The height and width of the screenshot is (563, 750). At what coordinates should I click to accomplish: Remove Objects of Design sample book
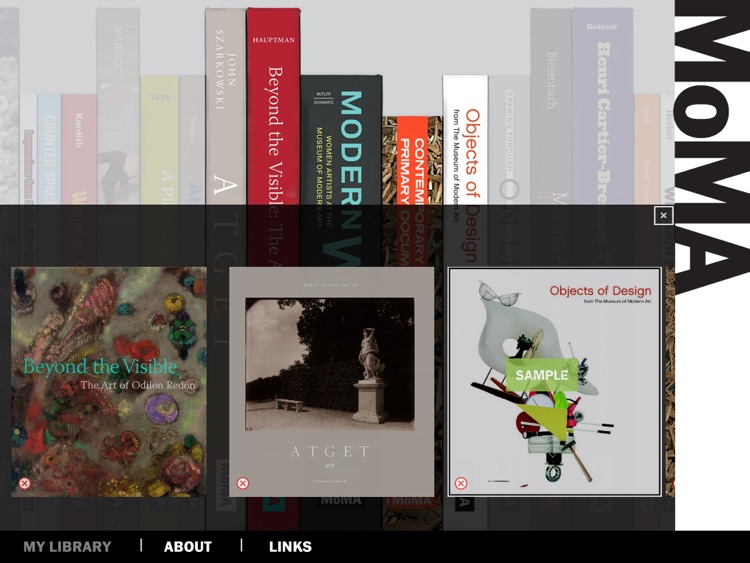461,483
